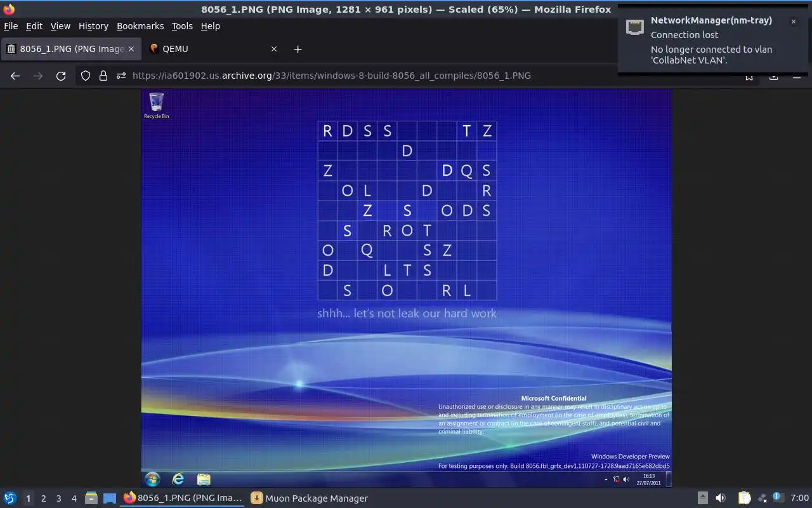Screen dimensions: 812x508
Task: Open the History menu
Action: [x=93, y=26]
